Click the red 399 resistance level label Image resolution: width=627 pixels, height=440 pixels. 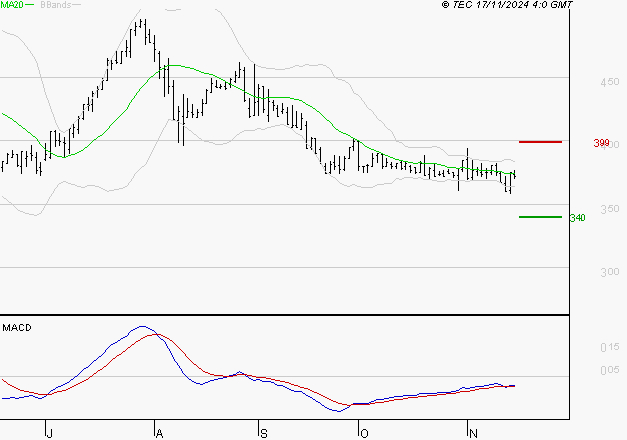(601, 143)
